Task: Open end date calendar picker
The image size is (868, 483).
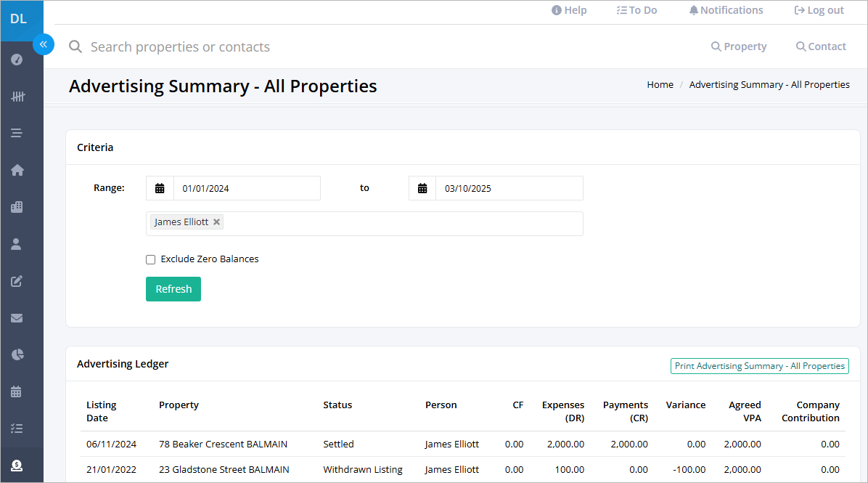Action: [x=422, y=188]
